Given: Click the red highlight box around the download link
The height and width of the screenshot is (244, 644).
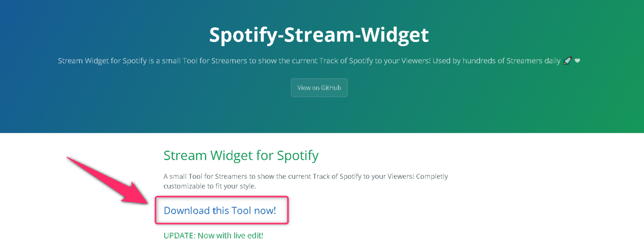Looking at the screenshot, I should click(x=221, y=198).
